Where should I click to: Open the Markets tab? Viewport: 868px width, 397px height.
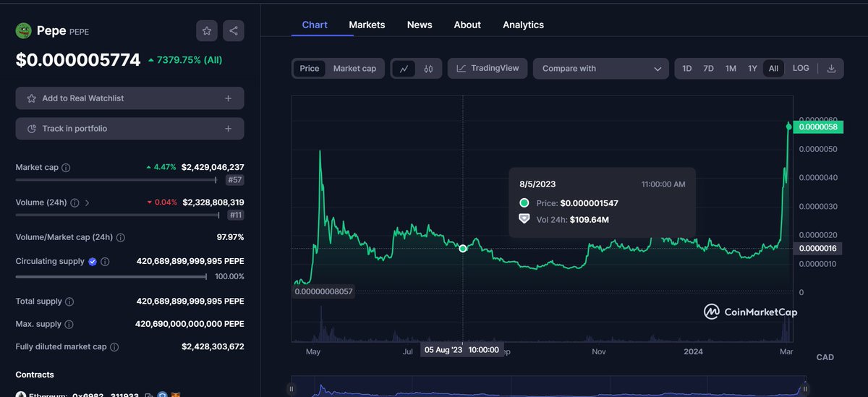tap(367, 25)
